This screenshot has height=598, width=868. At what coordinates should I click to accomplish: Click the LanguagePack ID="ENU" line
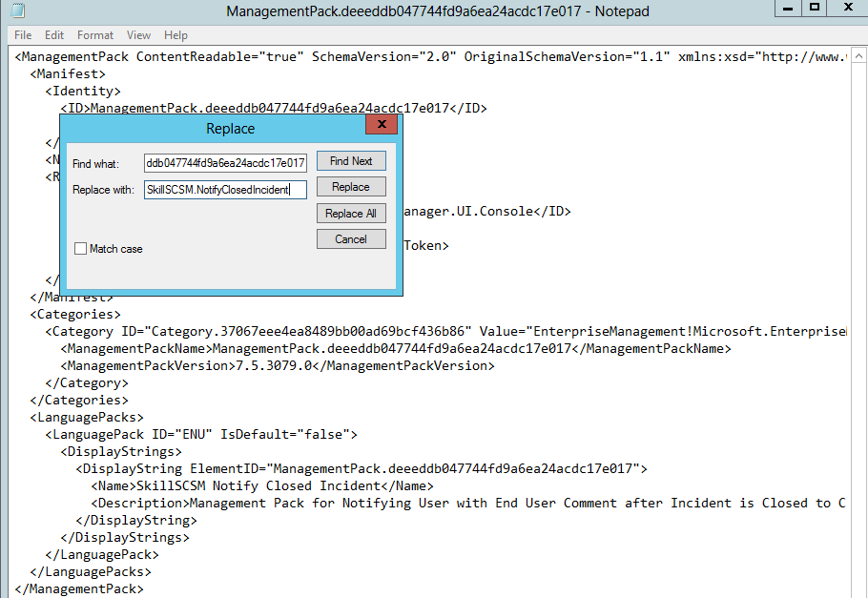(x=201, y=434)
